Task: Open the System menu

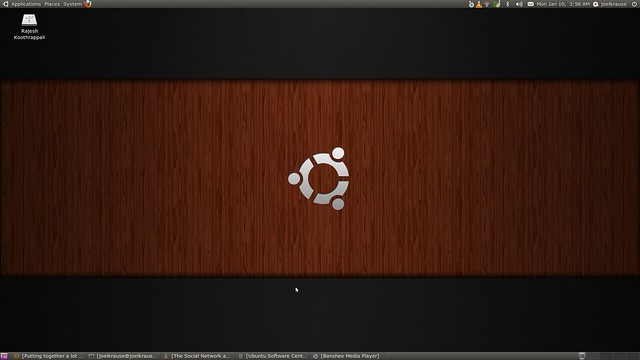Action: [x=72, y=4]
